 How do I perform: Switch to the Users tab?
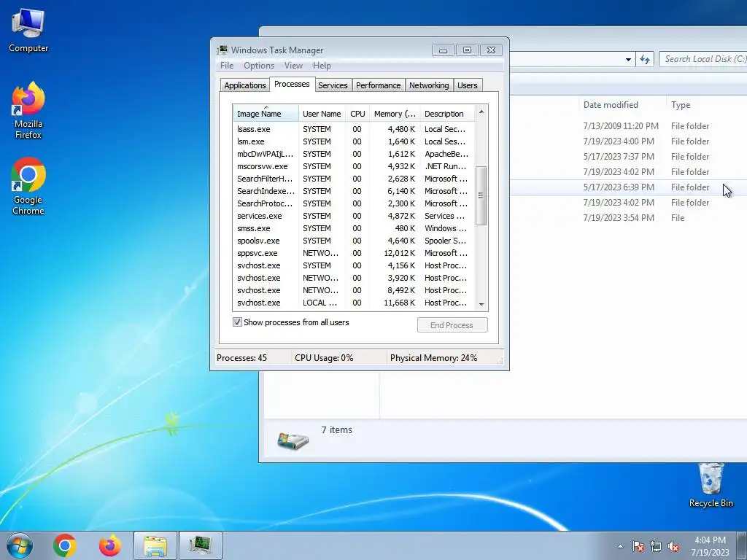click(x=468, y=85)
